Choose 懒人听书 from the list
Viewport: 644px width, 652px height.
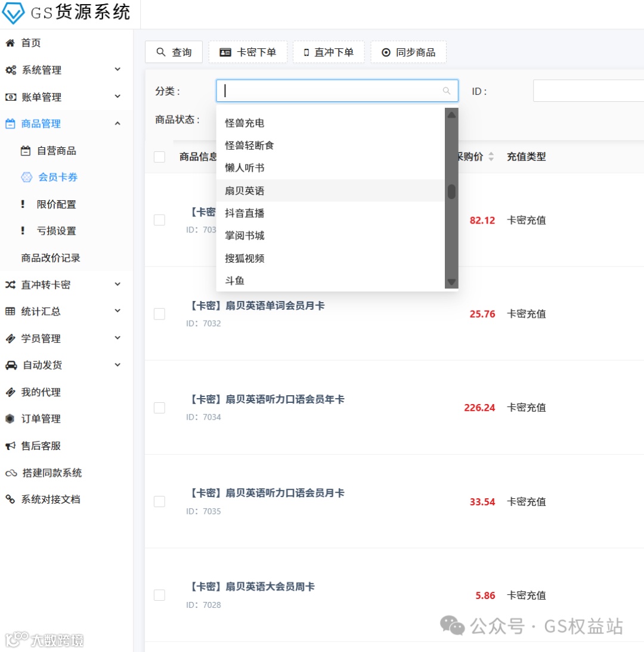(x=331, y=168)
